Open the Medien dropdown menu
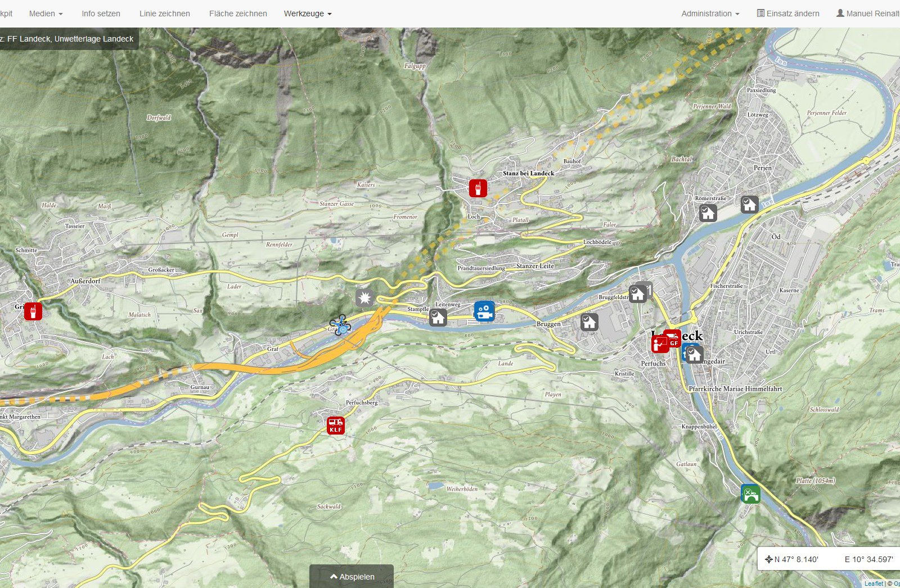900x588 pixels. tap(46, 13)
